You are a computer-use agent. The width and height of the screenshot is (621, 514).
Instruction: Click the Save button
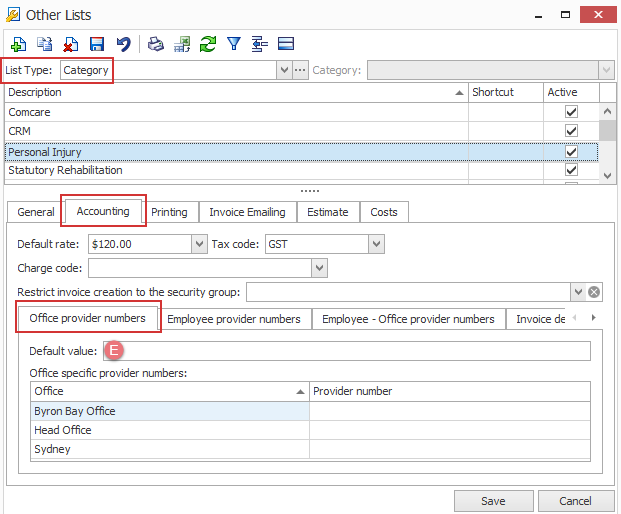(493, 500)
